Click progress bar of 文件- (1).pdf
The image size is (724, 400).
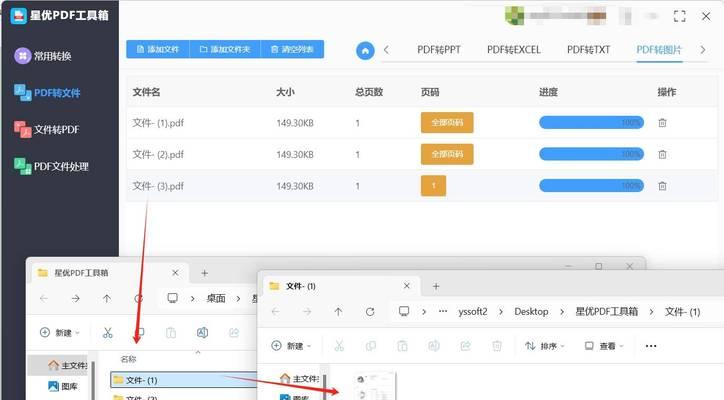tap(591, 122)
